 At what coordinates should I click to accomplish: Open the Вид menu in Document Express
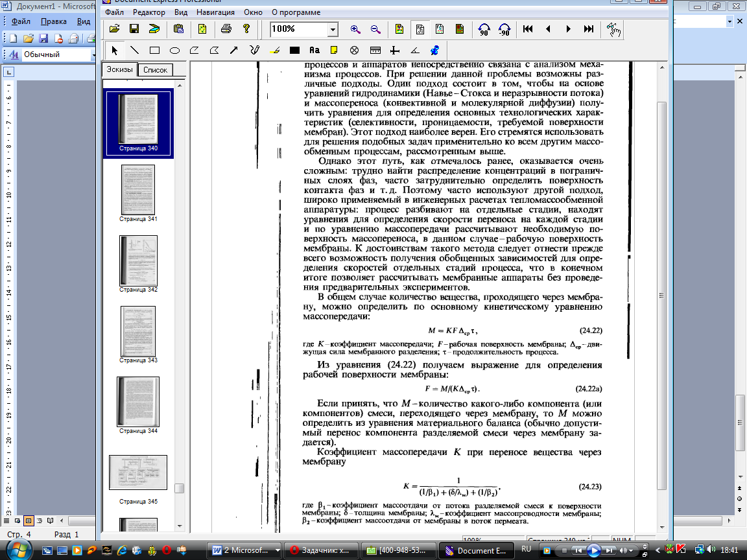coord(181,12)
